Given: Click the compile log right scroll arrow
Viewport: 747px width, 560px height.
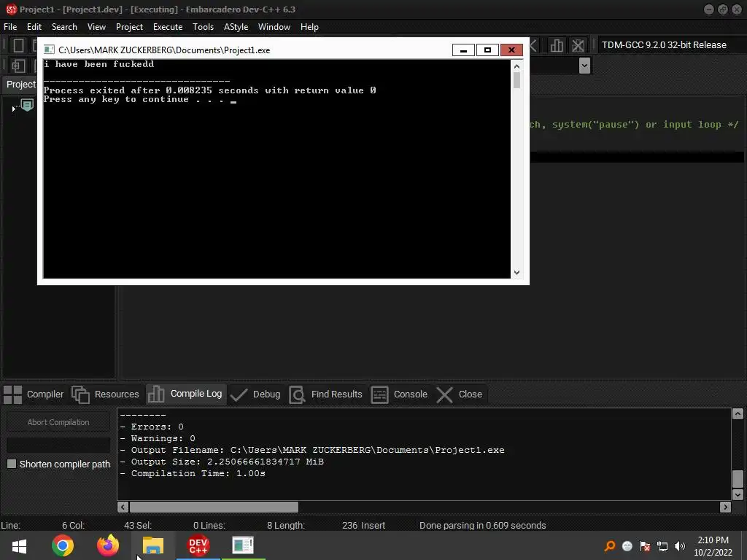Looking at the screenshot, I should 725,507.
